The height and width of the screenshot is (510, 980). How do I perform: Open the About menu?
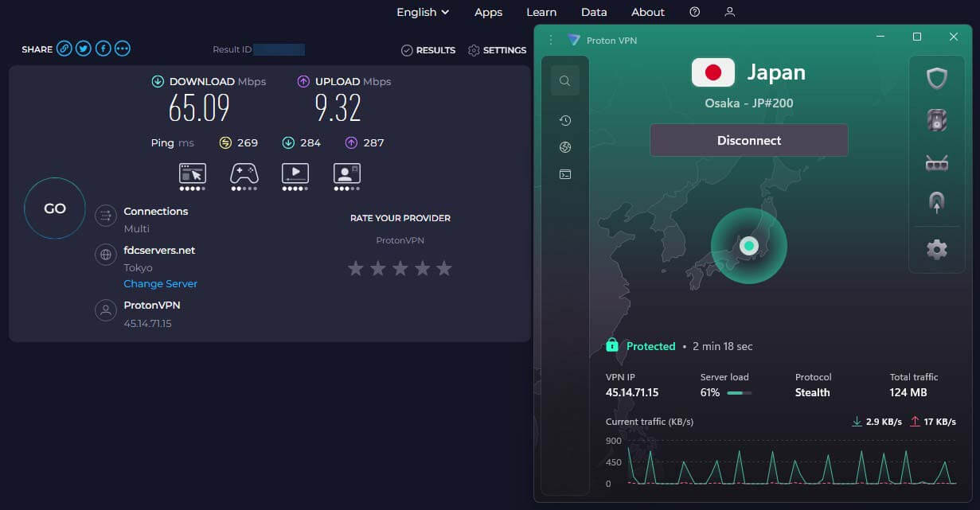[x=648, y=12]
